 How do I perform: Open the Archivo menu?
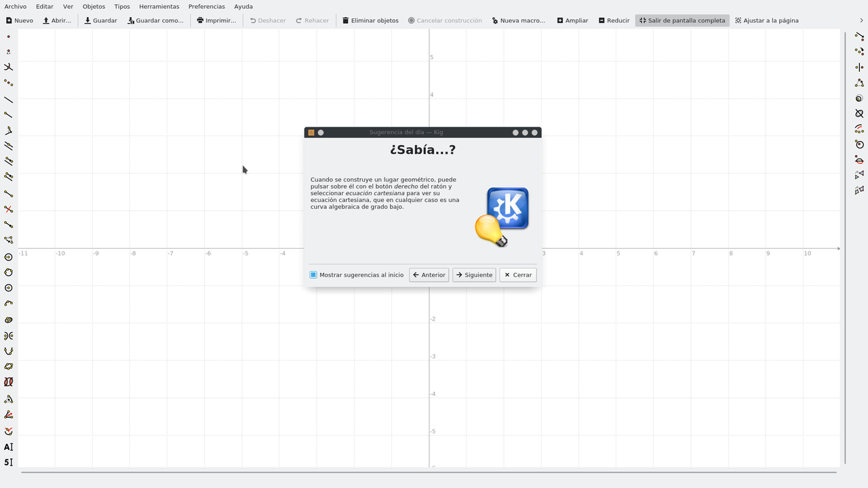pos(15,6)
